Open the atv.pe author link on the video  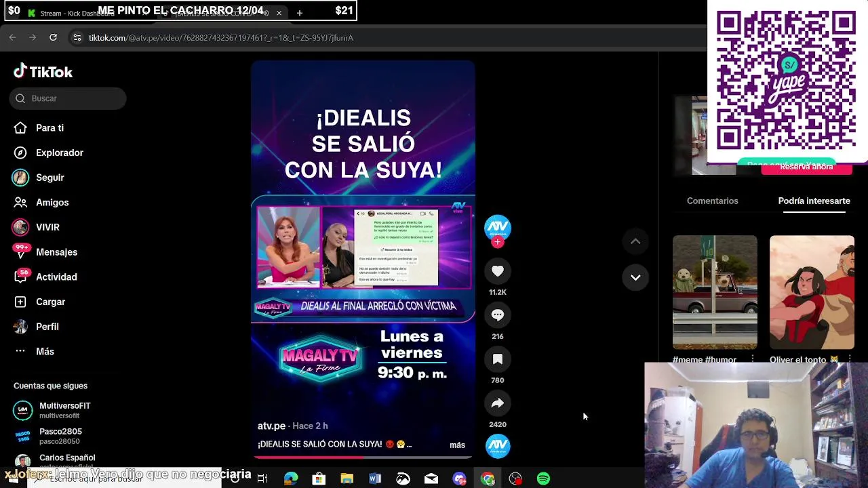tap(271, 426)
